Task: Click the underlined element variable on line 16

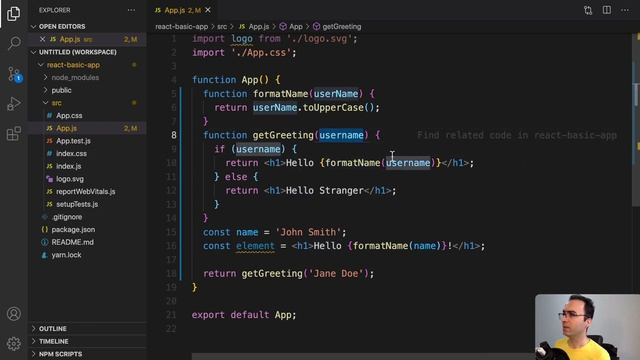Action: pyautogui.click(x=255, y=246)
